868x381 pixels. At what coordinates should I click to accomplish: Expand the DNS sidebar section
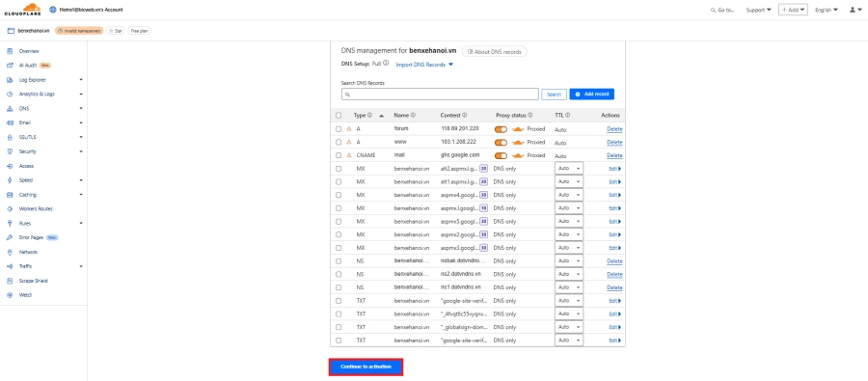point(44,109)
